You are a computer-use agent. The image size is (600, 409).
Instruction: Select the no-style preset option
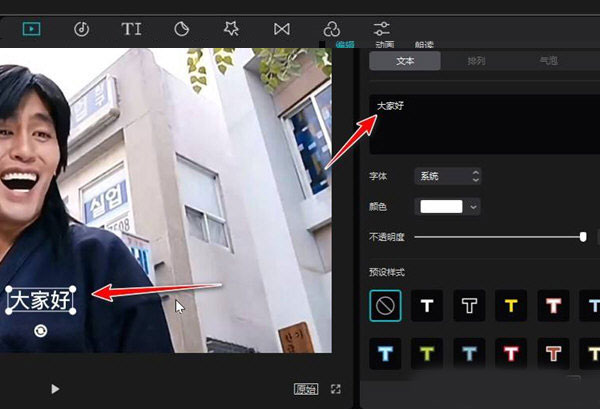[x=385, y=306]
